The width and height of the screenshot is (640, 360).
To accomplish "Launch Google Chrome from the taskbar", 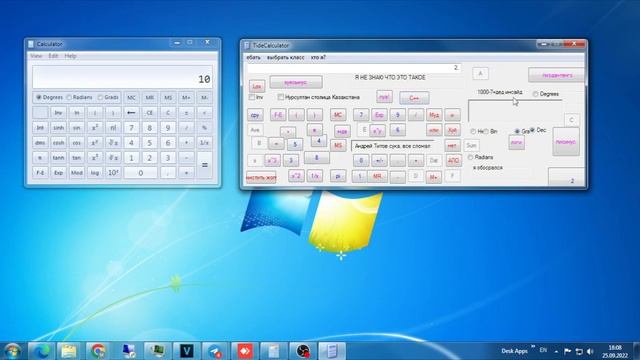I will click(98, 351).
